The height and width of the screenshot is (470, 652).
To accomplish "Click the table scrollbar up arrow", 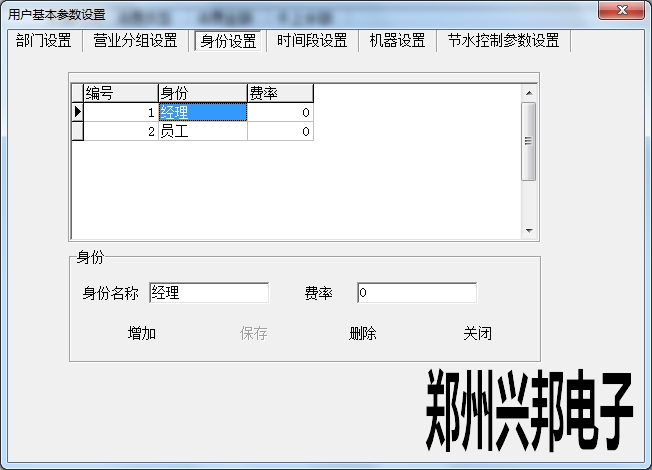I will 530,94.
